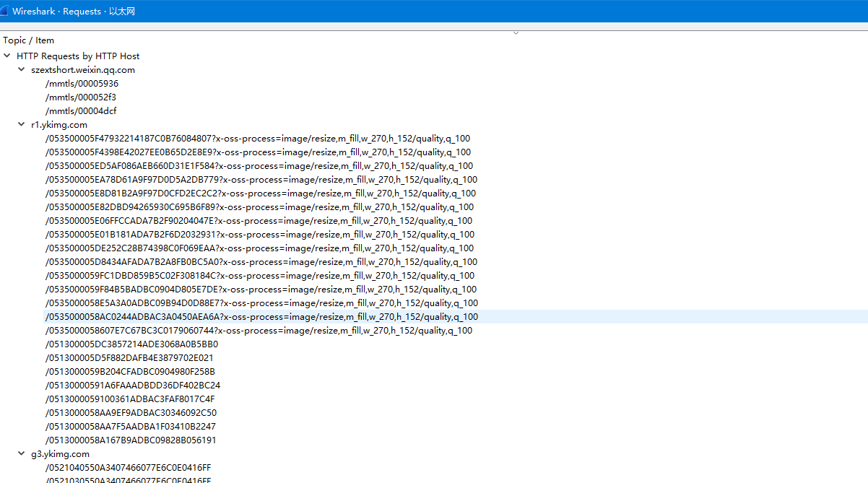This screenshot has height=483, width=868.
Task: Click the window title 'Wireshark · Requests · 以太网'
Action: [x=74, y=12]
